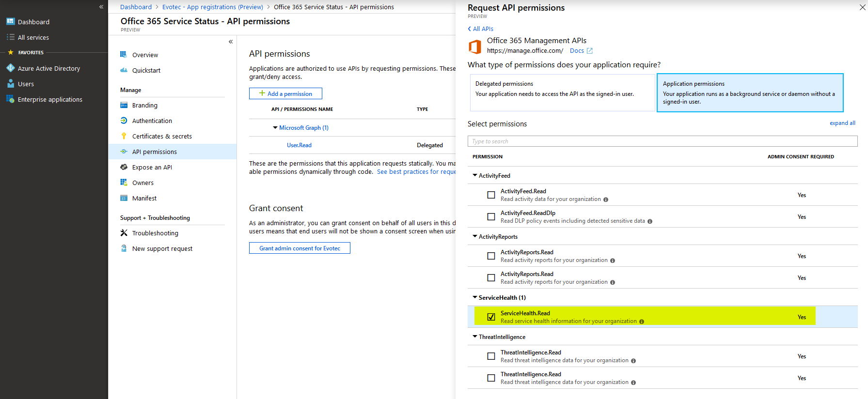Viewport: 868px width, 399px height.
Task: Select the Delegated permissions card
Action: click(x=562, y=92)
